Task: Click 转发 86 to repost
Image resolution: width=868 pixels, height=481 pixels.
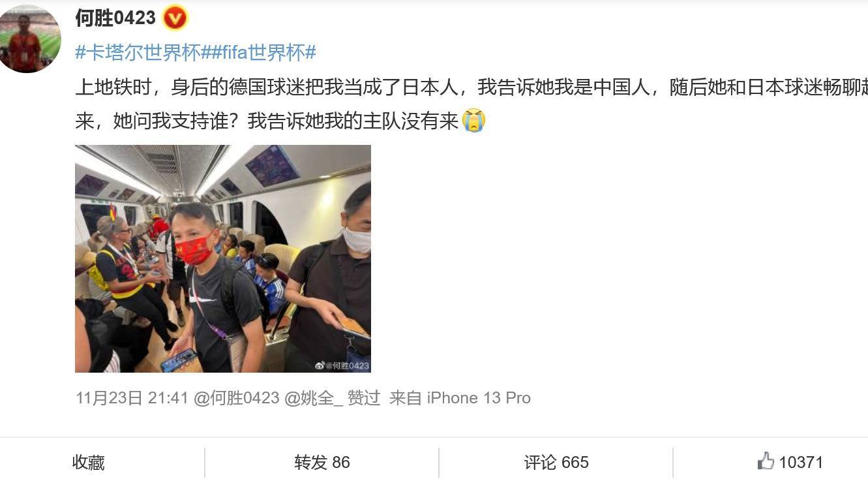Action: (322, 463)
